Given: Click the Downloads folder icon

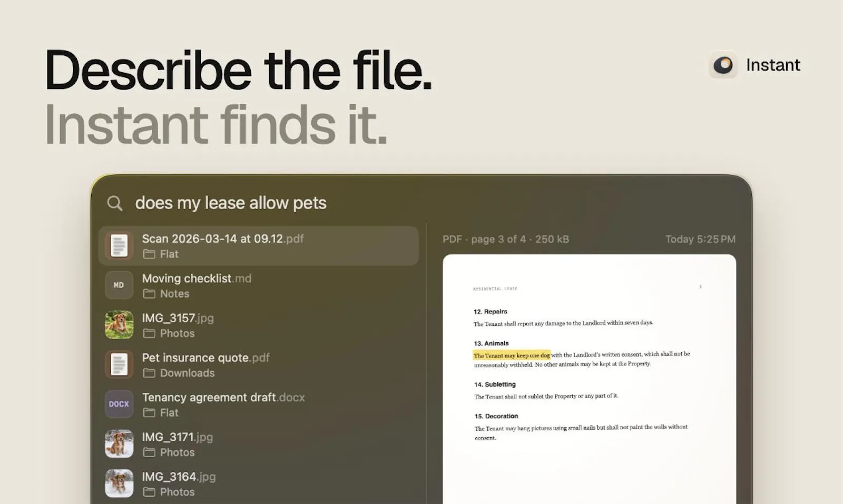Looking at the screenshot, I should (149, 373).
